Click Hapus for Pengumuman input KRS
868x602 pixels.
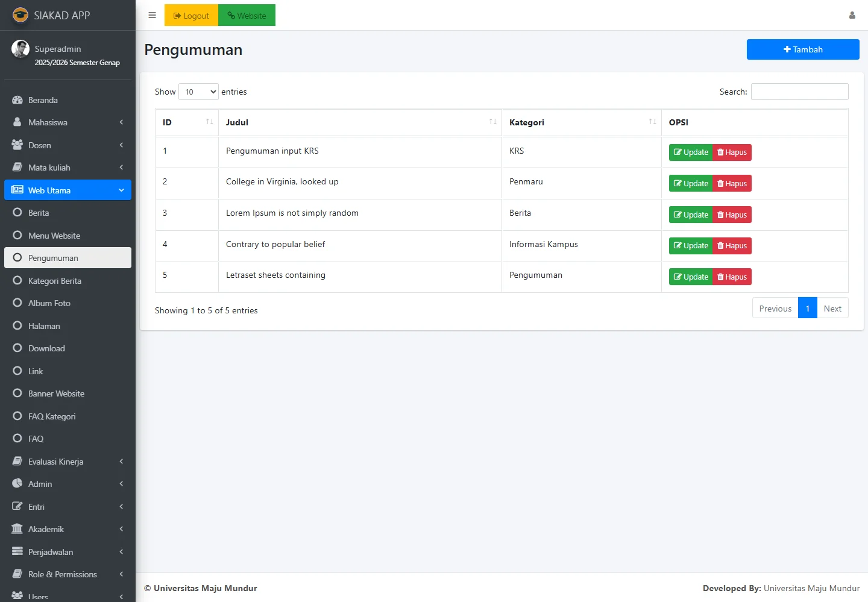tap(732, 152)
